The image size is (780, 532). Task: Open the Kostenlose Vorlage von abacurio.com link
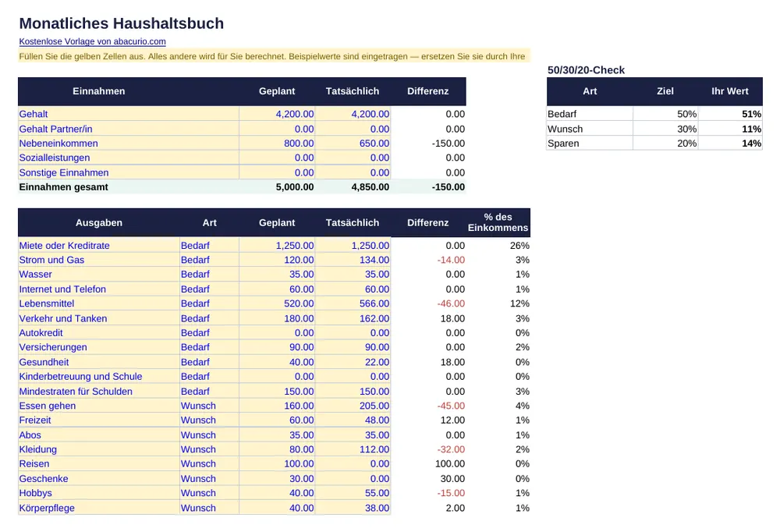coord(93,42)
